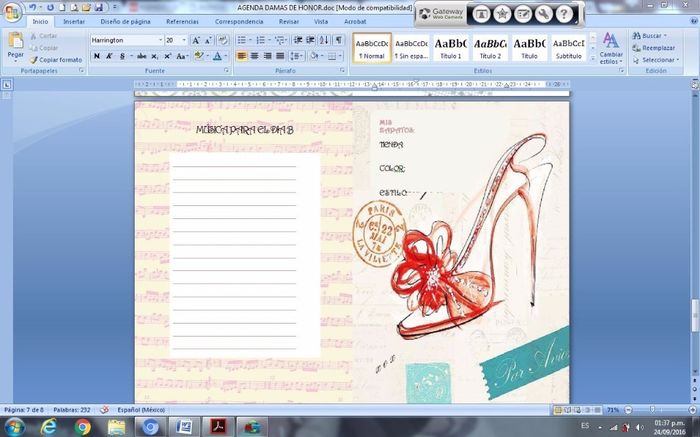Click the Save floppy disk icon

(99, 8)
